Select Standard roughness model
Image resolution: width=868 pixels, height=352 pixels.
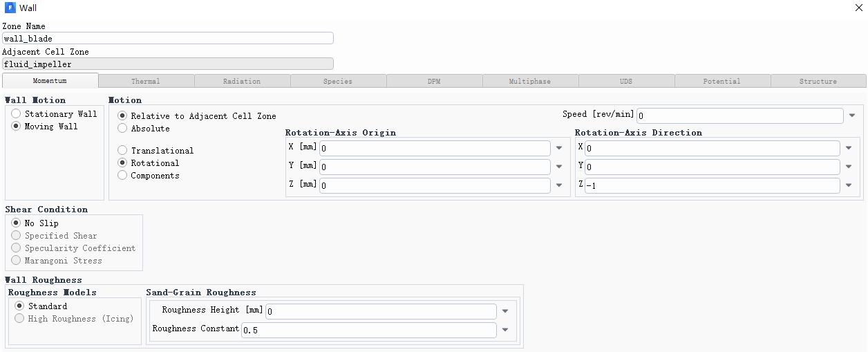(x=19, y=306)
